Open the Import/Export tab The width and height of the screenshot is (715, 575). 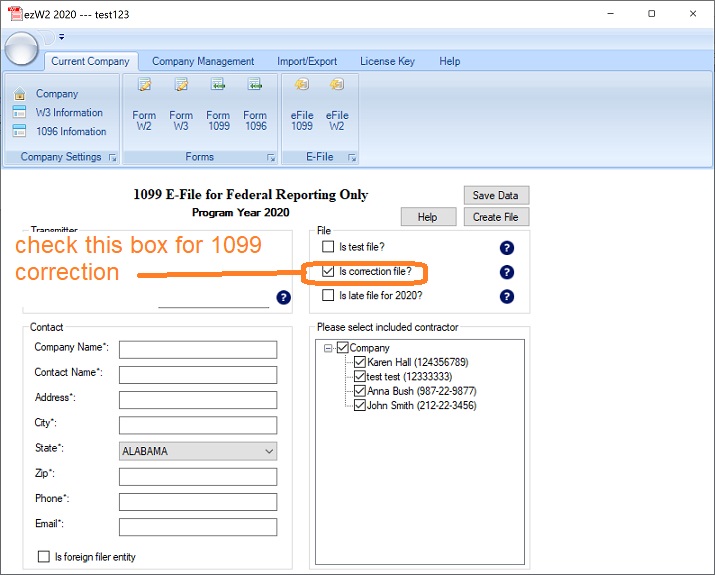point(307,61)
